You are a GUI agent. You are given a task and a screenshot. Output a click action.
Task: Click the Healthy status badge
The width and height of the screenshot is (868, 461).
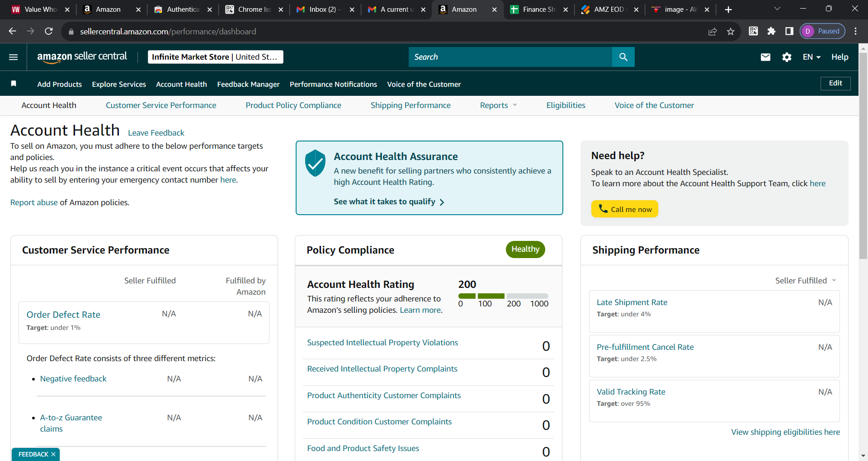click(525, 249)
